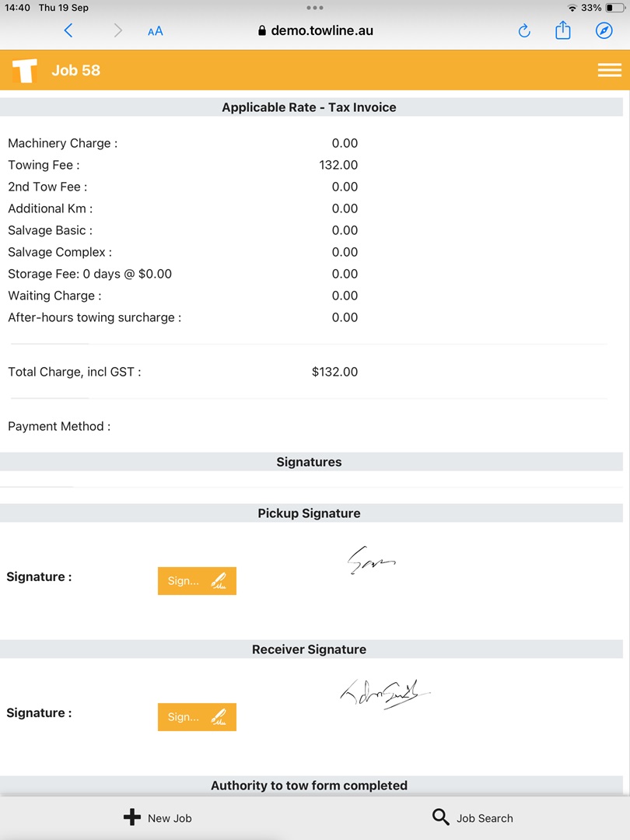The image size is (630, 840).
Task: Tap the three dots multitasking control
Action: coord(315,8)
